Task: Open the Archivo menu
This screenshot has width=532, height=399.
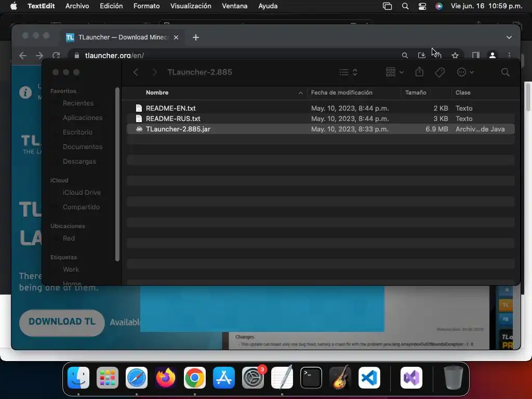Action: pos(77,6)
